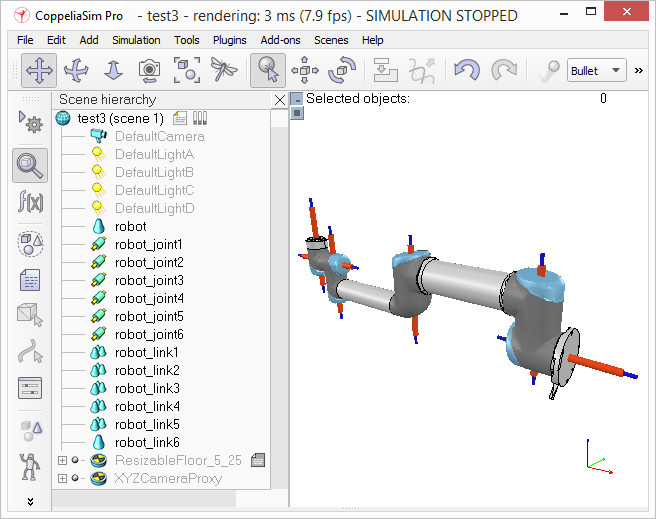
Task: Select the camera pan tool
Action: [x=39, y=70]
